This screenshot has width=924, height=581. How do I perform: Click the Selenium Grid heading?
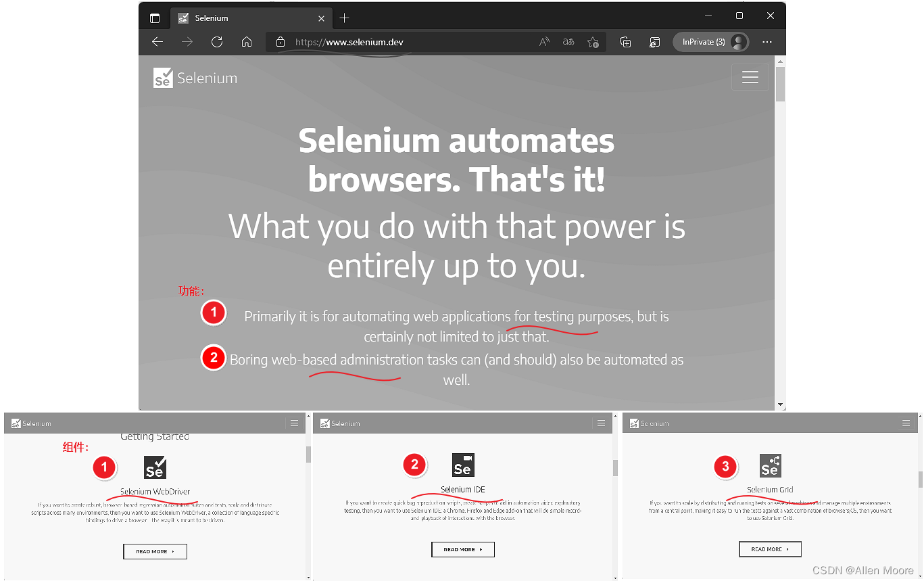tap(770, 490)
